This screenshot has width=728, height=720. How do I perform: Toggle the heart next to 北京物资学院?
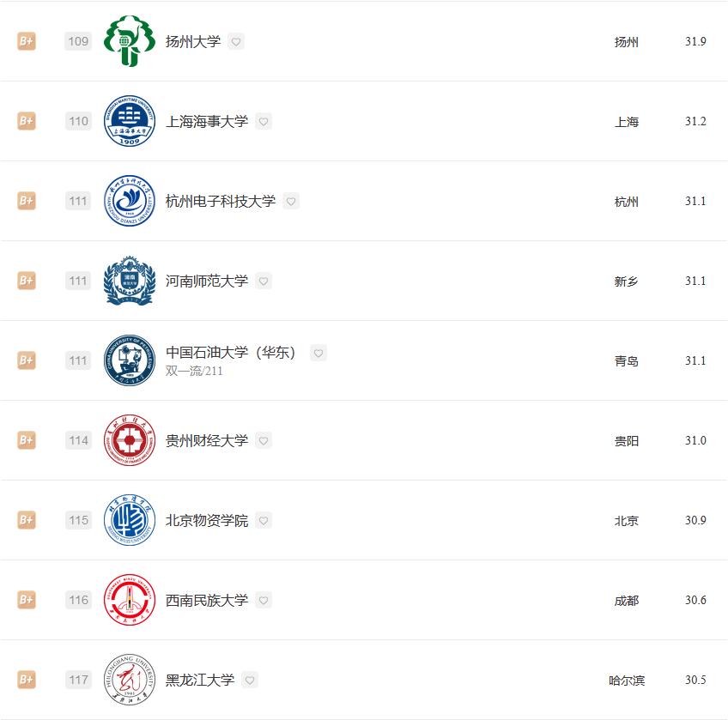264,520
